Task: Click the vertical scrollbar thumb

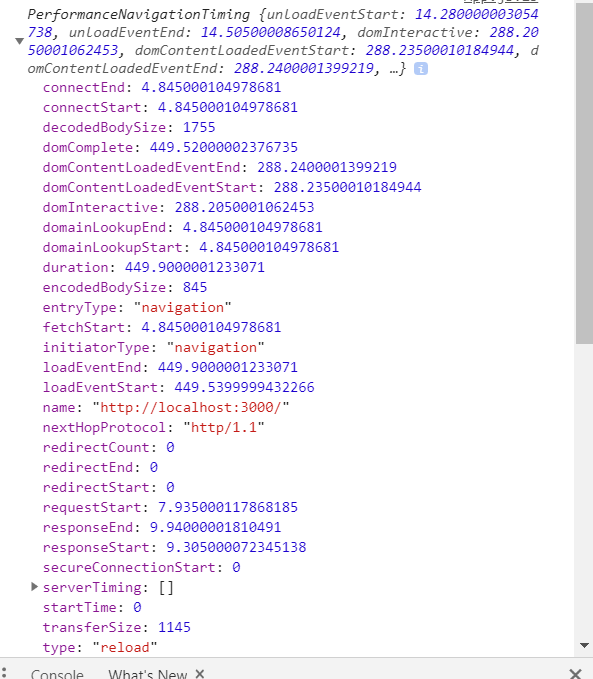Action: pos(584,173)
